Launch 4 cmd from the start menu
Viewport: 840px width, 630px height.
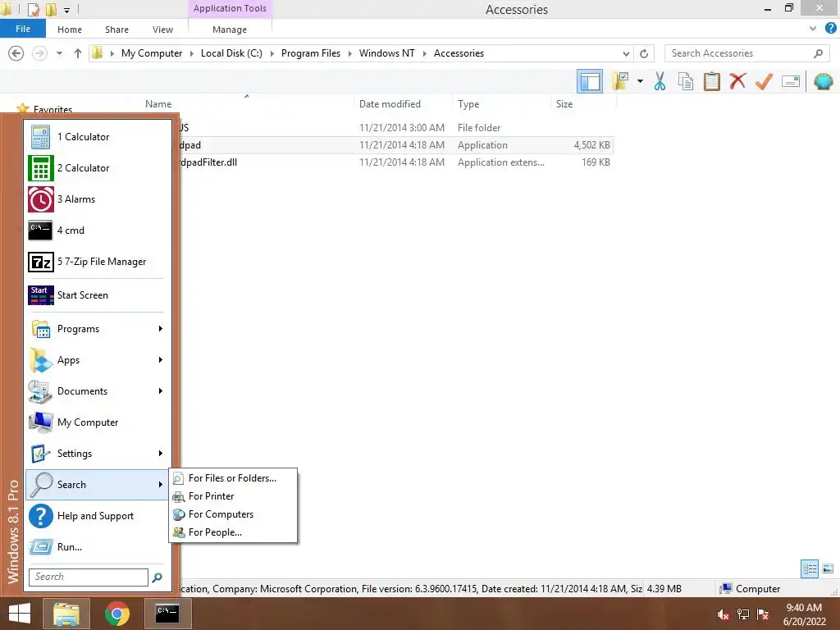98,231
